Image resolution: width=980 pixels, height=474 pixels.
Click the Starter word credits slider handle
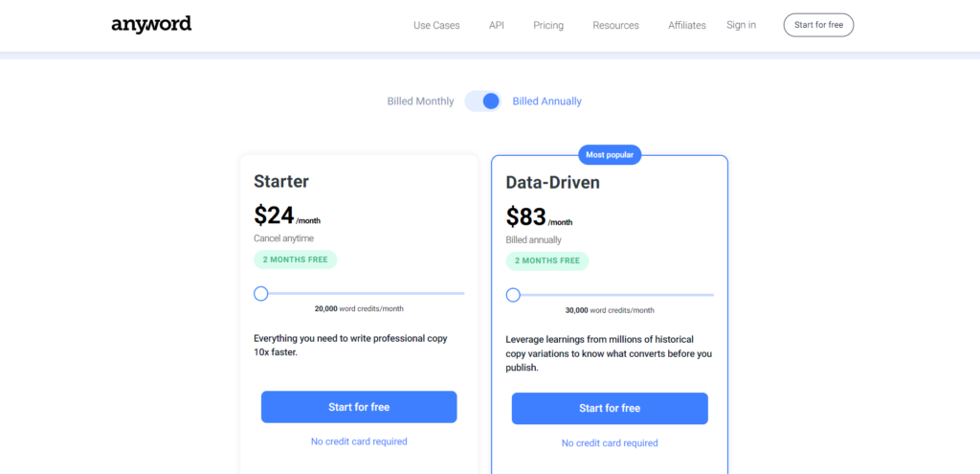(261, 293)
